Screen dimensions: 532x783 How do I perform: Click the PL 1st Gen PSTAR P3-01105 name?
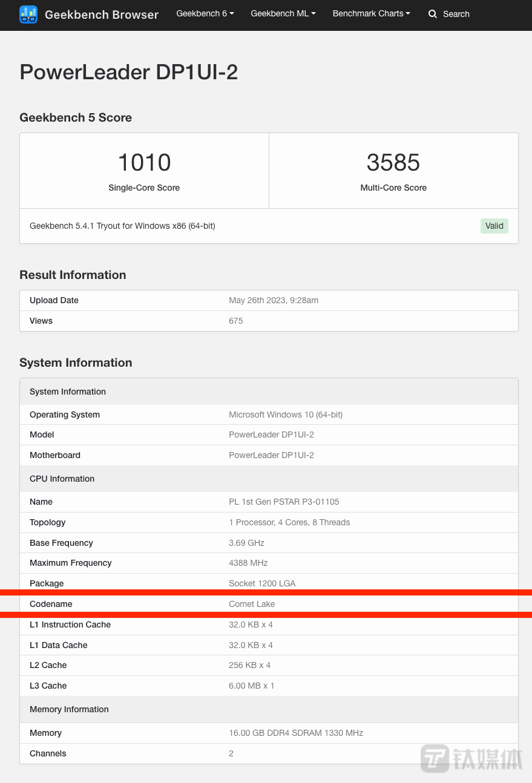tap(284, 502)
